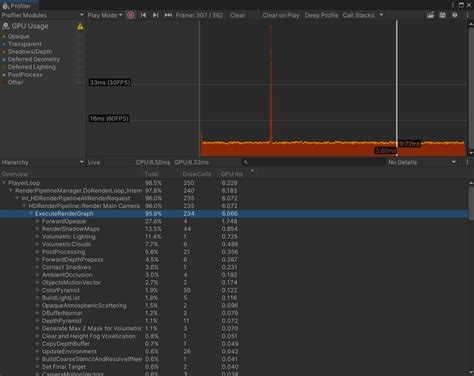The width and height of the screenshot is (474, 376).
Task: Sort by the GPU ms column header
Action: (237, 174)
